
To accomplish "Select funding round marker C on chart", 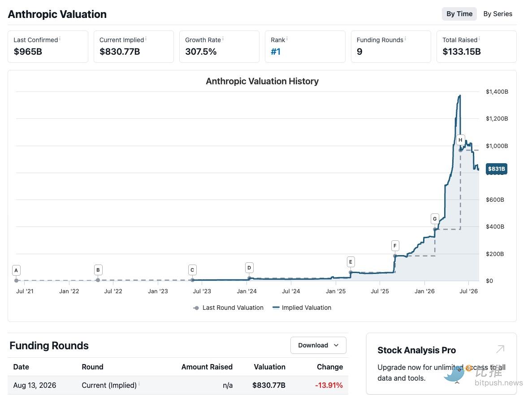I will (x=192, y=270).
